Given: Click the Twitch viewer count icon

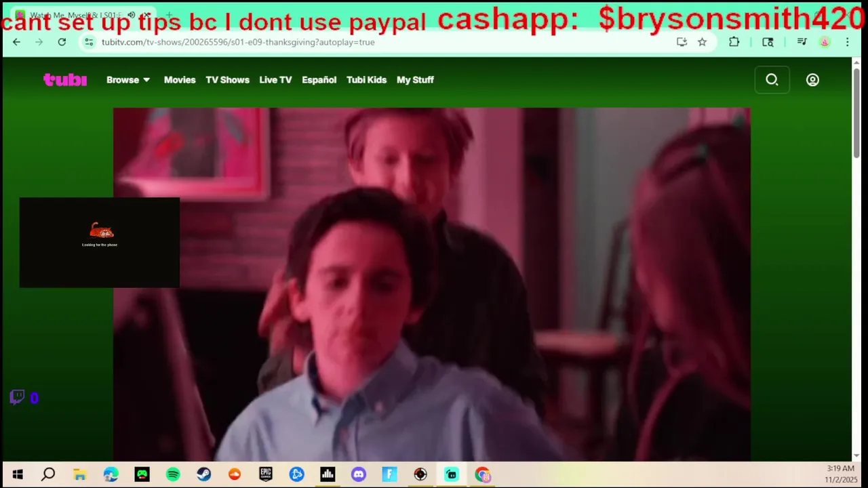Looking at the screenshot, I should pos(18,397).
